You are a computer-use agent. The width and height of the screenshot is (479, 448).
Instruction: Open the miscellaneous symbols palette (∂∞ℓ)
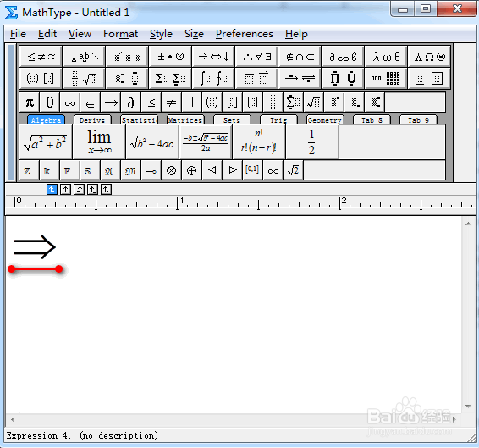pos(343,57)
